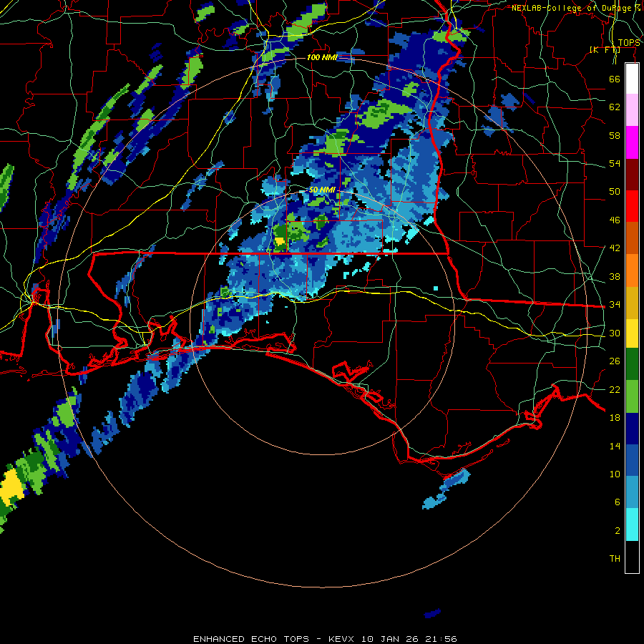Select the magenta legend swatch

point(632,142)
